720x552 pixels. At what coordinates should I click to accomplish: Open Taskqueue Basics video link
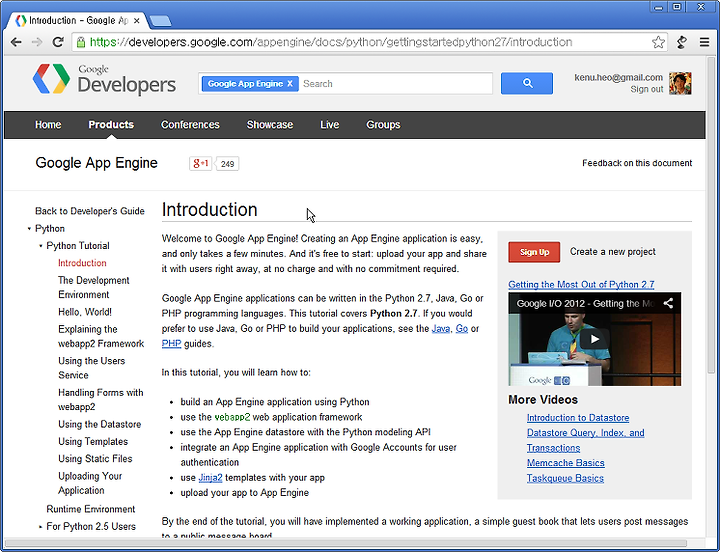tap(565, 478)
